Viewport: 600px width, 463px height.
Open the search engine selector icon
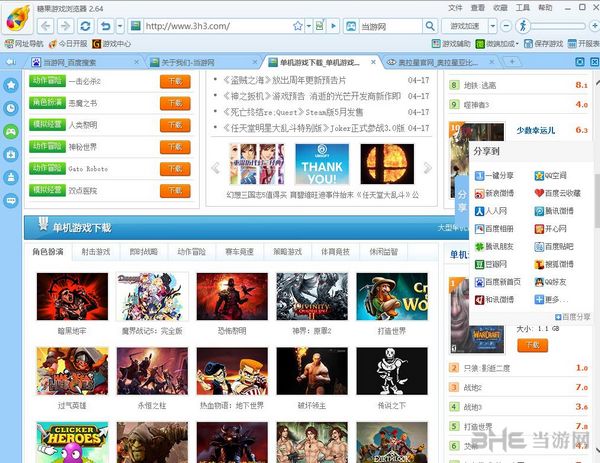[x=351, y=26]
